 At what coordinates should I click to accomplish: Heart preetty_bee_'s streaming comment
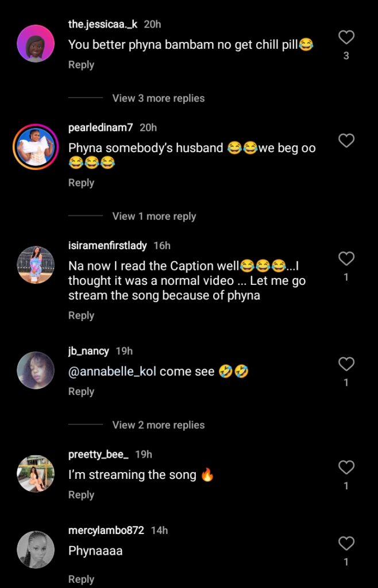pos(346,467)
